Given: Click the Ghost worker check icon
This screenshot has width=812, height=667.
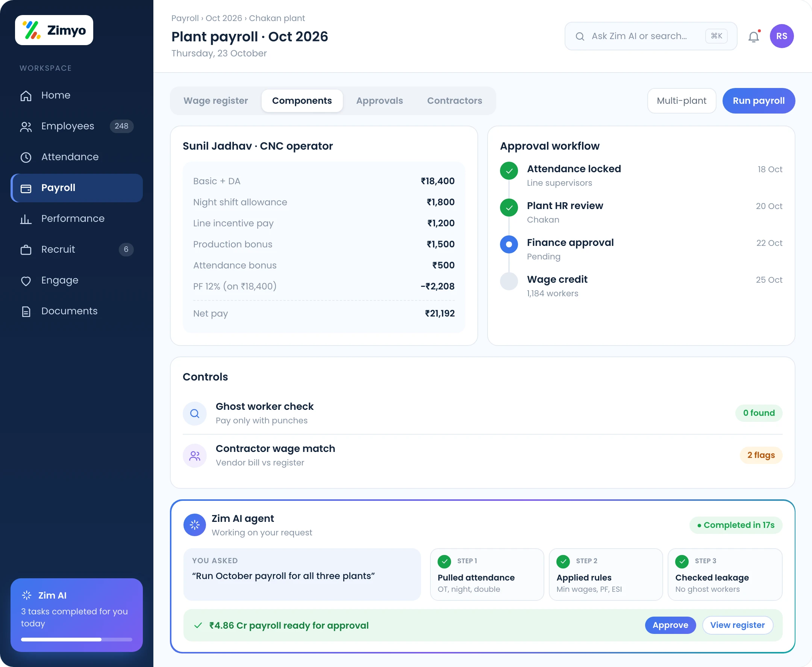Looking at the screenshot, I should coord(195,414).
